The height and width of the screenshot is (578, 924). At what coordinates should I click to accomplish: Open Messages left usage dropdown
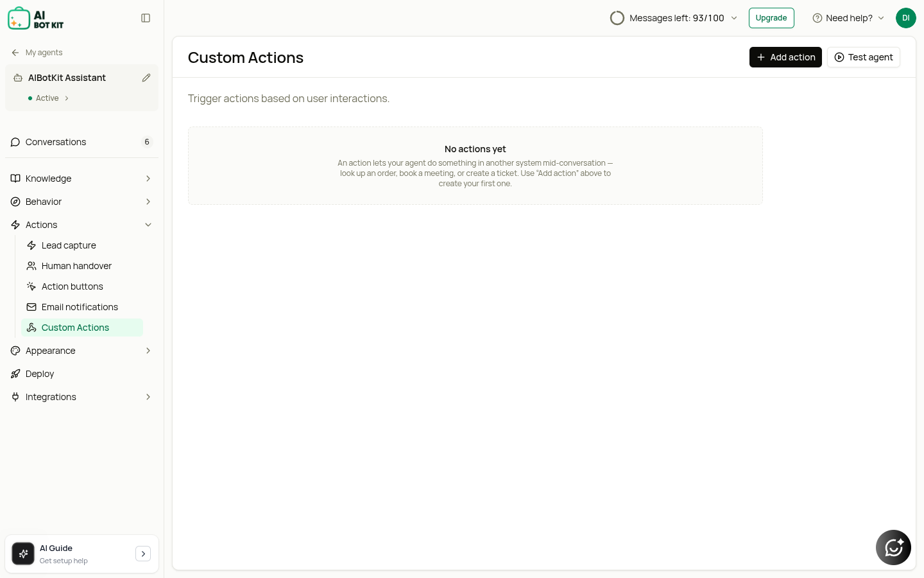click(x=674, y=18)
